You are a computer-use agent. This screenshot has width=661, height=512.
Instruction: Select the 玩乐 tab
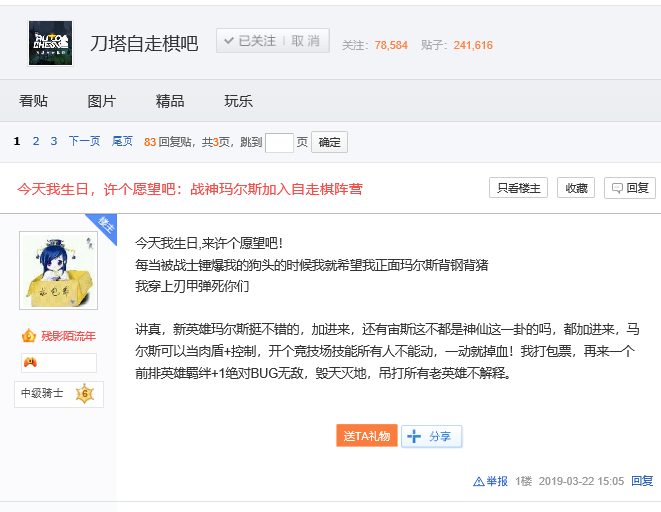(x=238, y=101)
